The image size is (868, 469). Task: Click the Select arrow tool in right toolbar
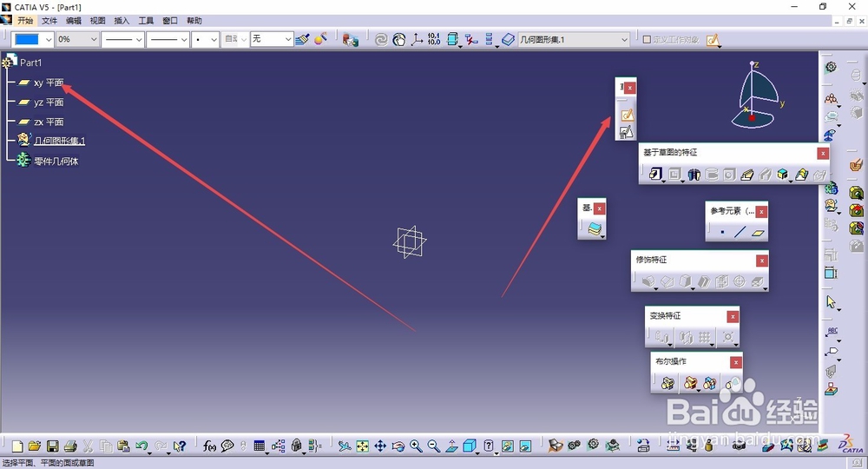(x=831, y=302)
